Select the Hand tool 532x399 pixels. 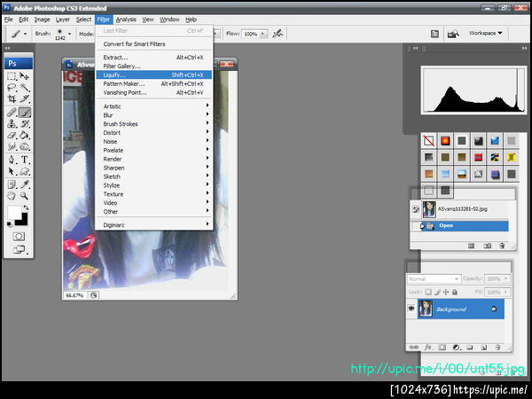(x=12, y=195)
